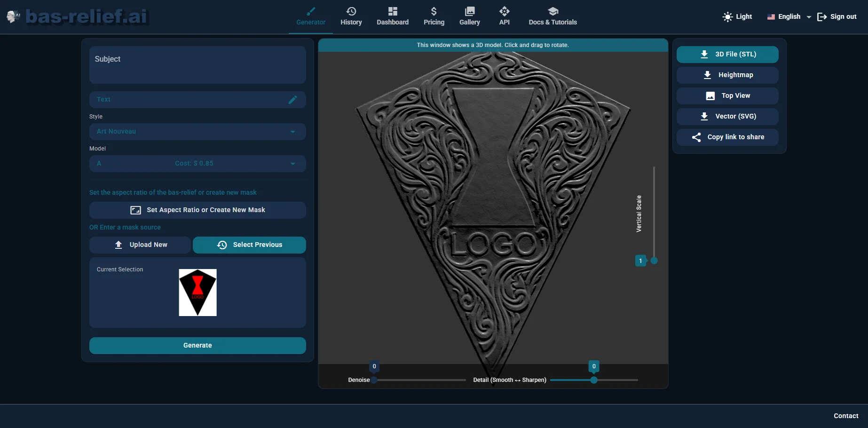Screen dimensions: 868x428
Task: Click the Top View image icon
Action: point(710,96)
